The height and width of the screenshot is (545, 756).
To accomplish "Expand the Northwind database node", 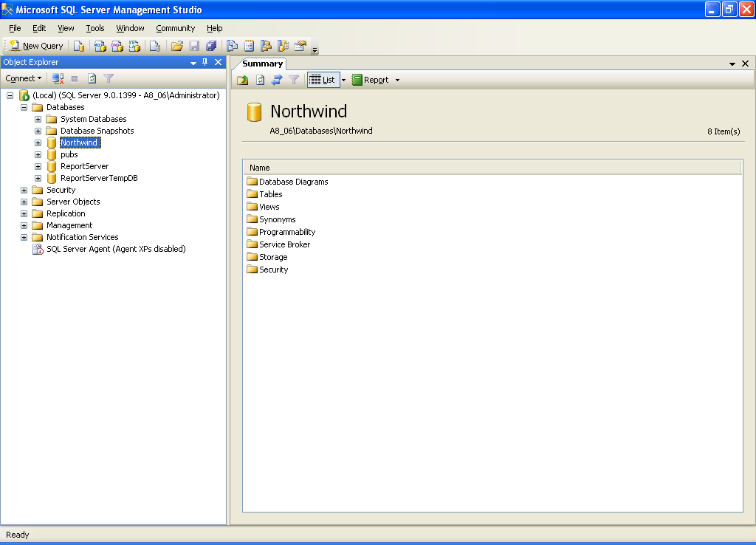I will point(37,142).
